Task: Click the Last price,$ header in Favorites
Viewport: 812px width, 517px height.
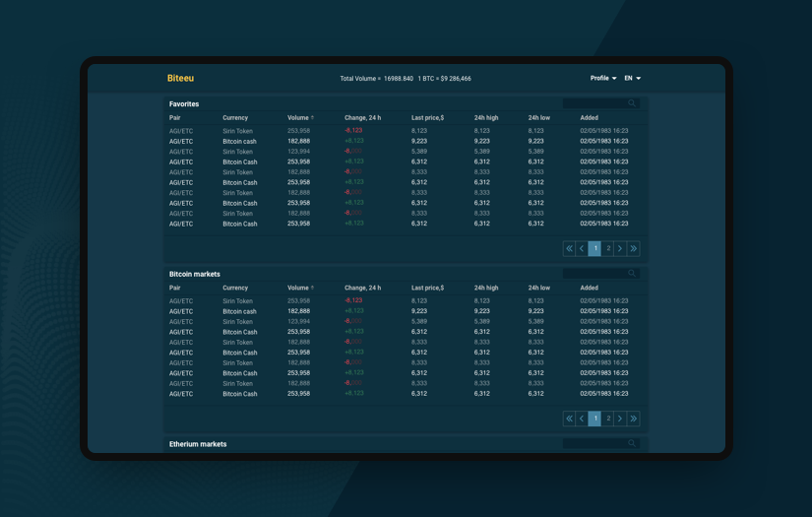Action: pos(428,117)
